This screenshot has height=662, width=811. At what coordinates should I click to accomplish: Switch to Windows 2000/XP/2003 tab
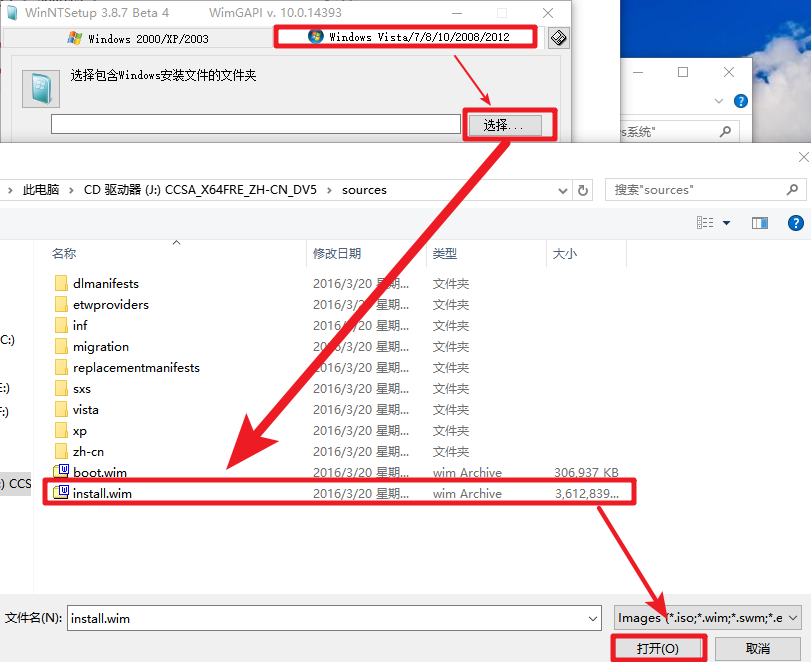tap(143, 36)
